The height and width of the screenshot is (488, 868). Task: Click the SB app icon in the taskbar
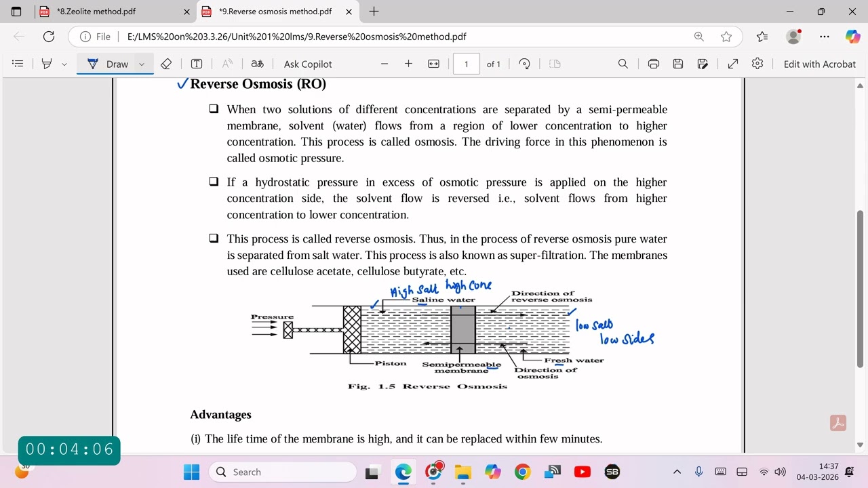(x=612, y=472)
